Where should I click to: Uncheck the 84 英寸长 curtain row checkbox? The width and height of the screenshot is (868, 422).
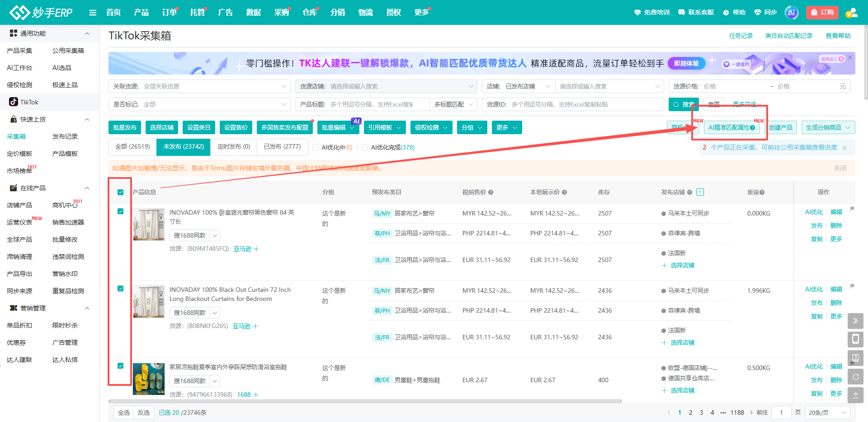pyautogui.click(x=121, y=211)
